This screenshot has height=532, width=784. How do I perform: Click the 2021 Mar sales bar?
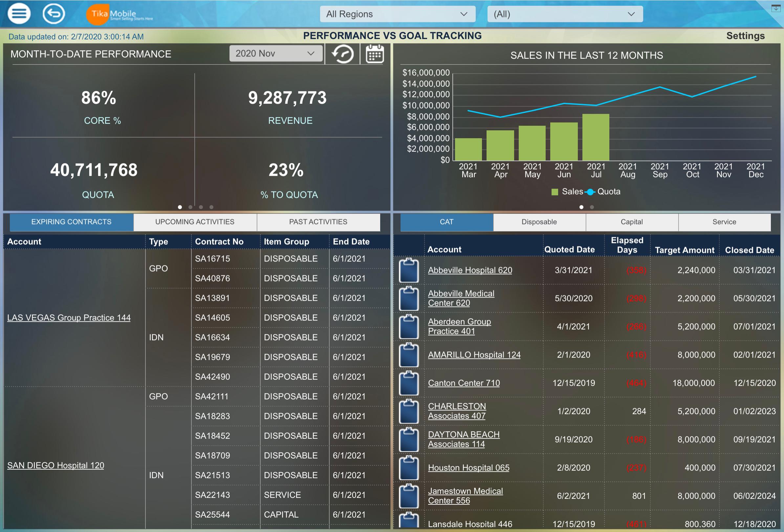pos(468,149)
